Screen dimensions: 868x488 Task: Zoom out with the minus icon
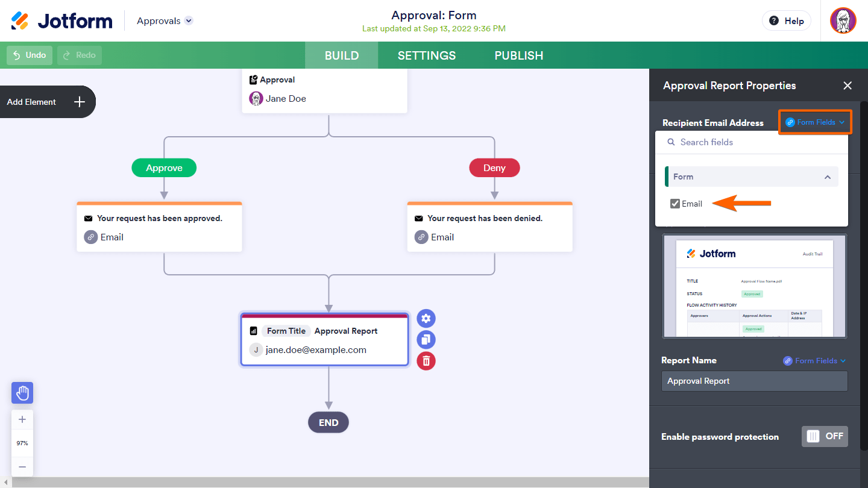point(22,466)
